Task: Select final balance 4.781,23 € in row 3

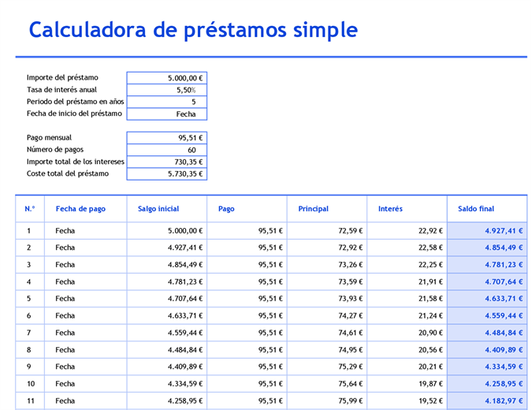Action: pyautogui.click(x=487, y=265)
